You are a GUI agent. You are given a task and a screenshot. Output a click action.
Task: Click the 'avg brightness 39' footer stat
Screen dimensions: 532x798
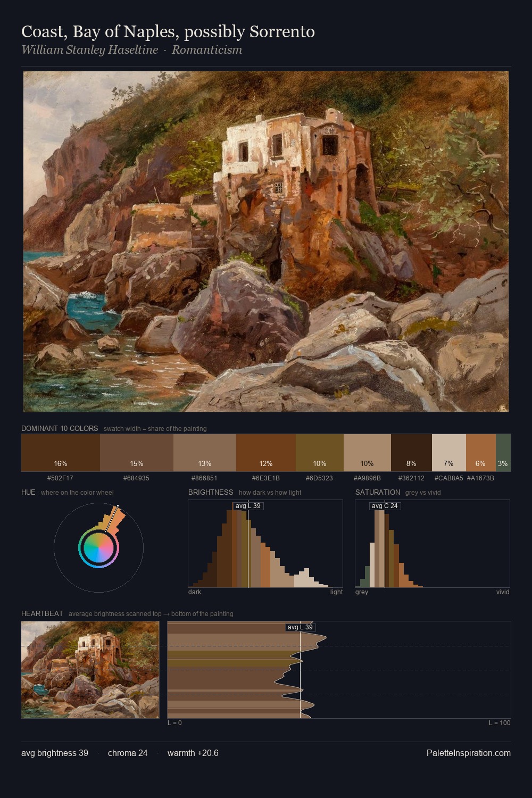[x=55, y=753]
